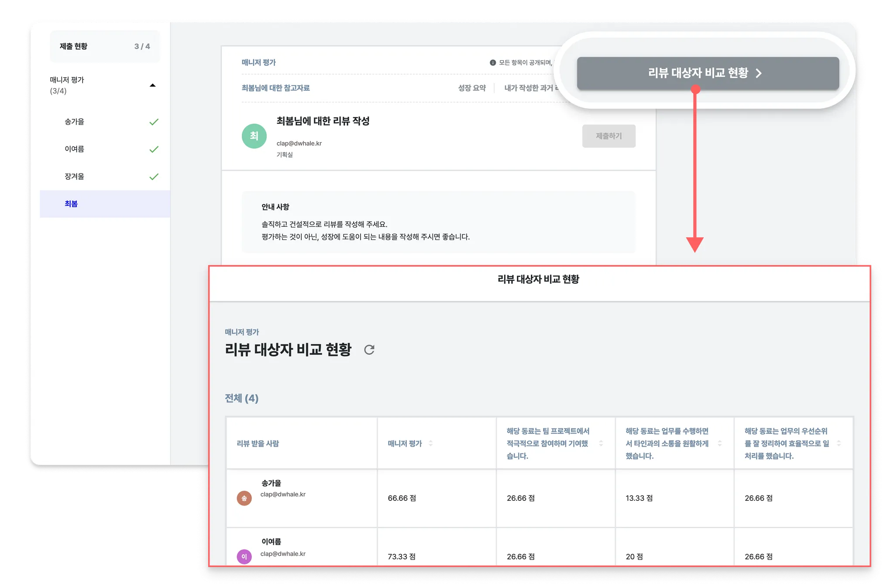Screen dimensions: 894x588
Task: Open the 성장 요약 tab
Action: [472, 88]
